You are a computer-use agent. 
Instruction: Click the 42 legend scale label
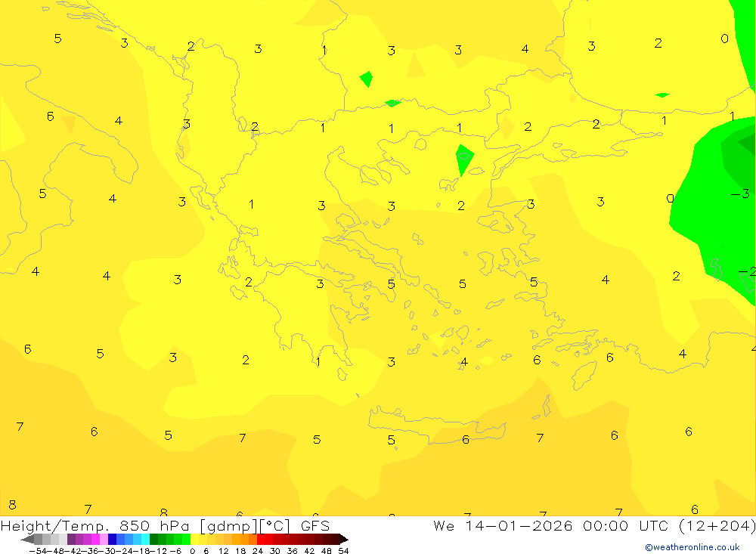tap(309, 551)
